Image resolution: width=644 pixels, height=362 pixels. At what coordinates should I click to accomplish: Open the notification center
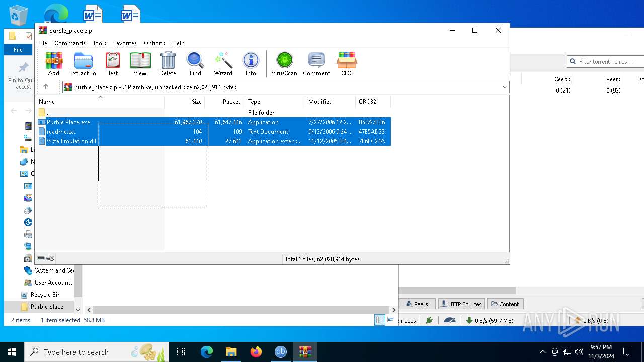click(x=627, y=352)
